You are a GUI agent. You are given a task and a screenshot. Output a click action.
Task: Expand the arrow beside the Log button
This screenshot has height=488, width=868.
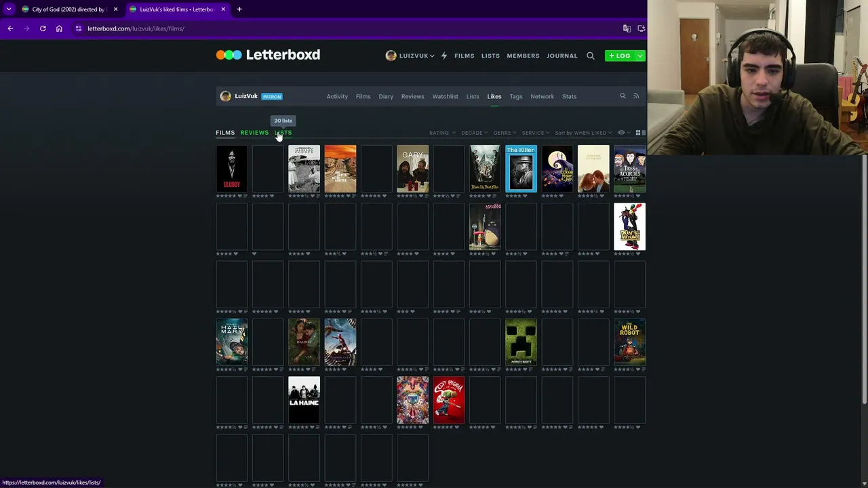(640, 56)
